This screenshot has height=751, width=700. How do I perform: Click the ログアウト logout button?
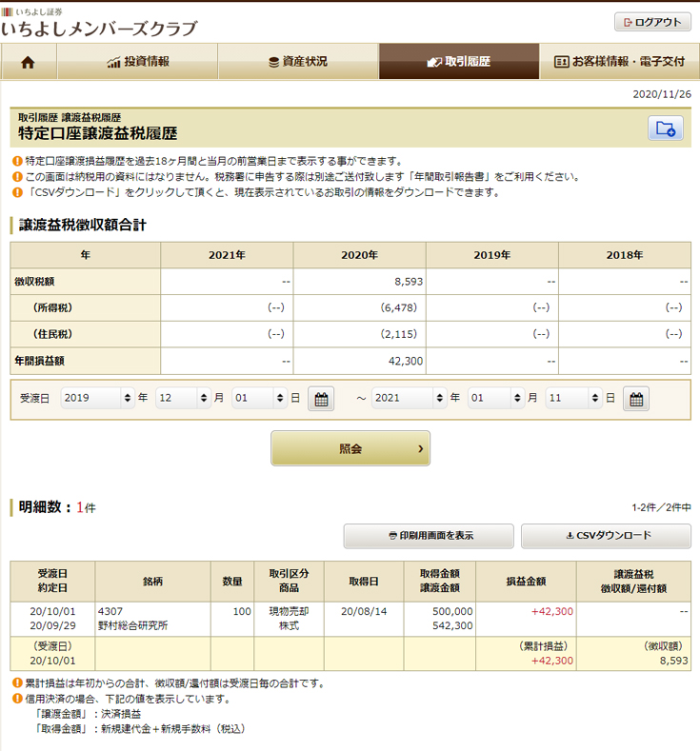pyautogui.click(x=652, y=23)
